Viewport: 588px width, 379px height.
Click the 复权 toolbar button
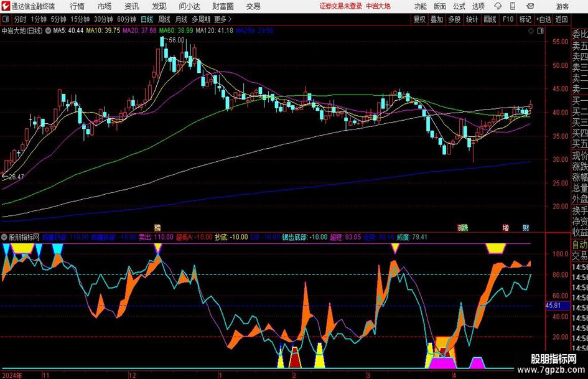tap(419, 19)
